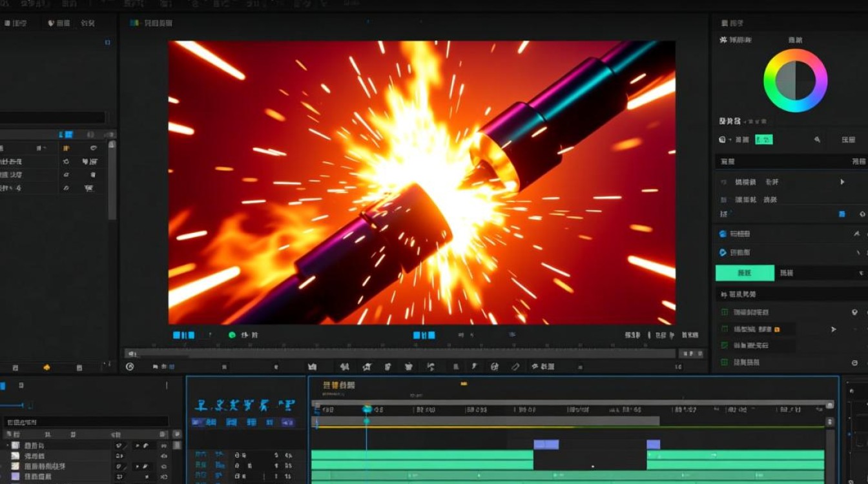Click the small green tag beside the color dropdown
This screenshot has height=484, width=868.
pos(764,139)
